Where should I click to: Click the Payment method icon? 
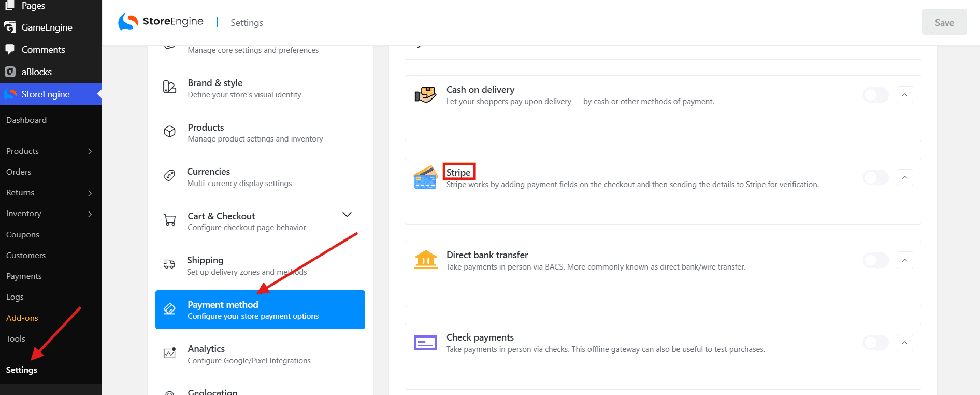[x=169, y=309]
